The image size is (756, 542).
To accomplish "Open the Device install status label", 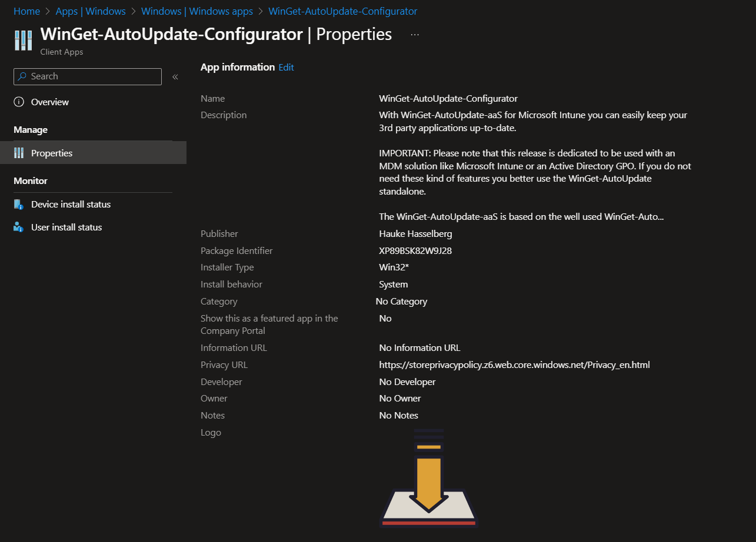I will (x=71, y=205).
